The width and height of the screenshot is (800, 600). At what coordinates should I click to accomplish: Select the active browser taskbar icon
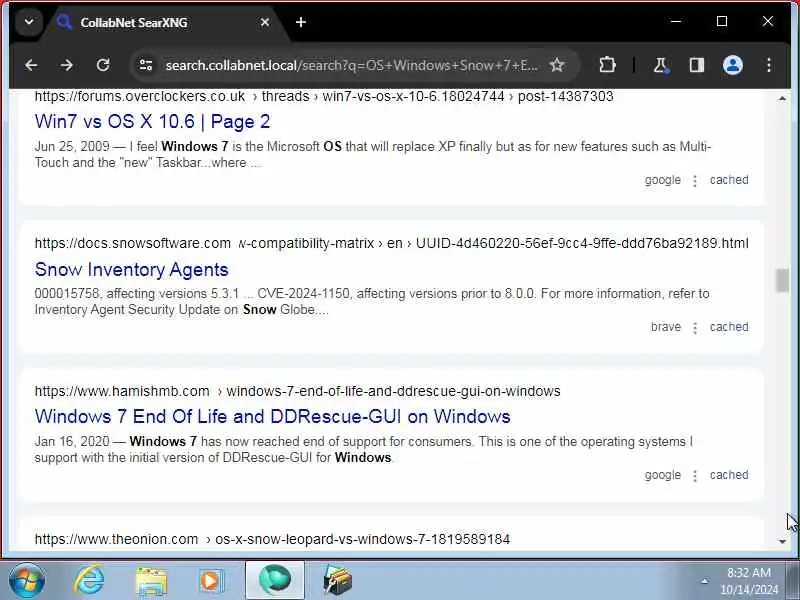click(274, 580)
